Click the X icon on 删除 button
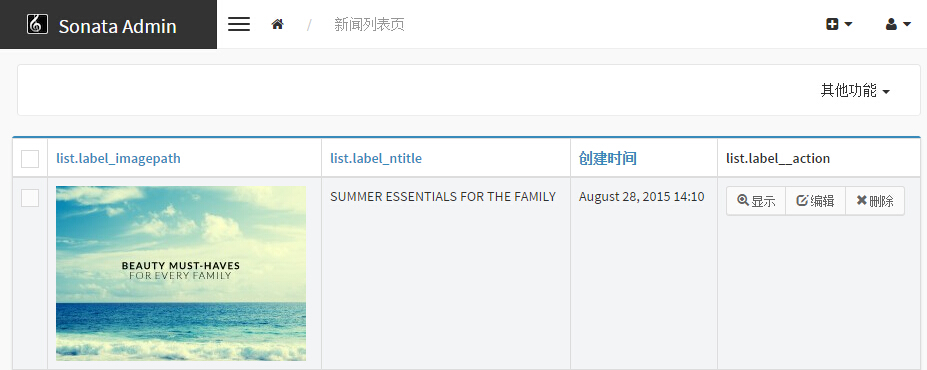The width and height of the screenshot is (927, 370). pyautogui.click(x=861, y=200)
